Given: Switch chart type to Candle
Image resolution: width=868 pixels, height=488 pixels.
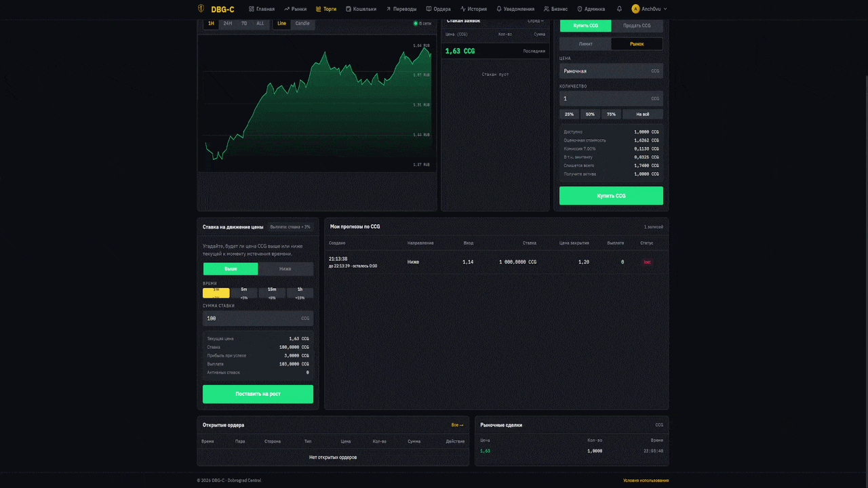Looking at the screenshot, I should (x=302, y=24).
